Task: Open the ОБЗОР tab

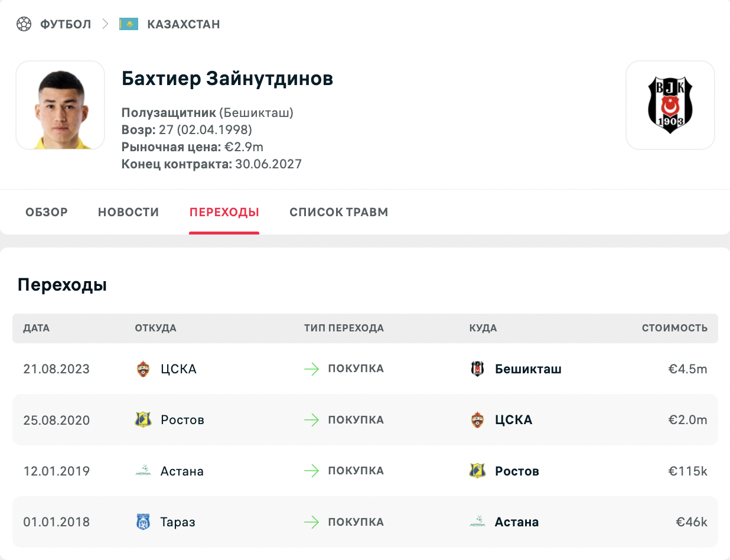Action: [47, 212]
